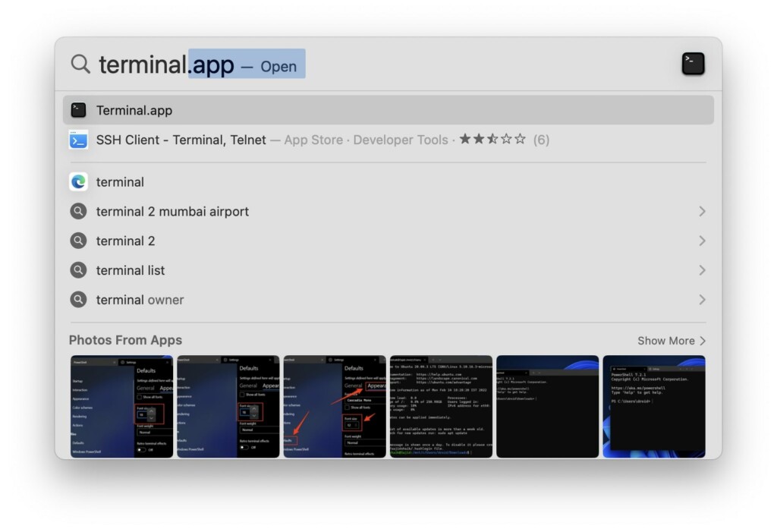Select the terminal web suggestion
This screenshot has width=777, height=532.
[120, 182]
